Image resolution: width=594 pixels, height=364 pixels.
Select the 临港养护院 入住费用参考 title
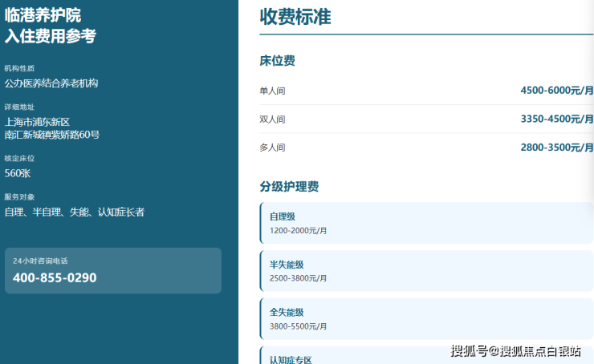[50, 26]
